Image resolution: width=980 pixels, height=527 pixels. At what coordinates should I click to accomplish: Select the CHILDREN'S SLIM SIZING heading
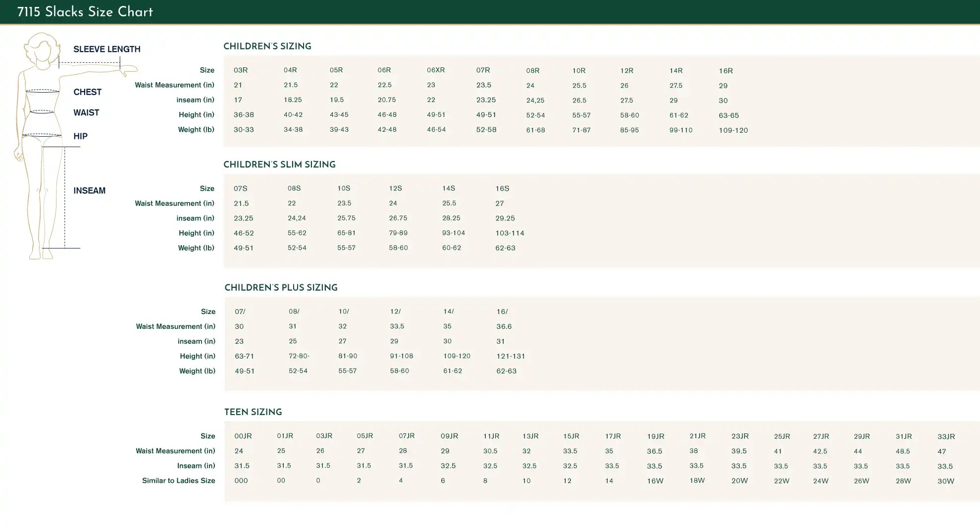[x=279, y=164]
